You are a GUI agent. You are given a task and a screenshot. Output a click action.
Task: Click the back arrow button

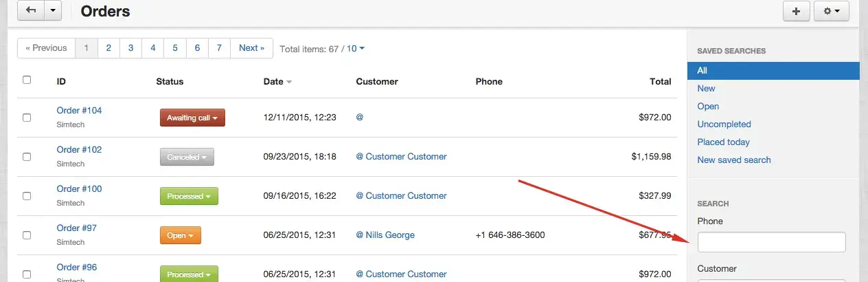click(x=31, y=11)
